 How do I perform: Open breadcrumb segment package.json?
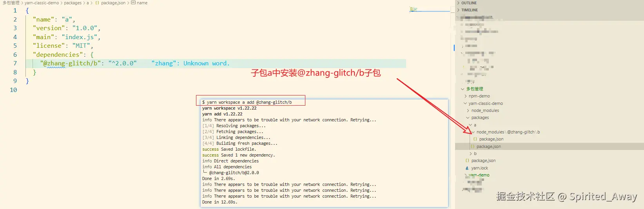point(113,3)
